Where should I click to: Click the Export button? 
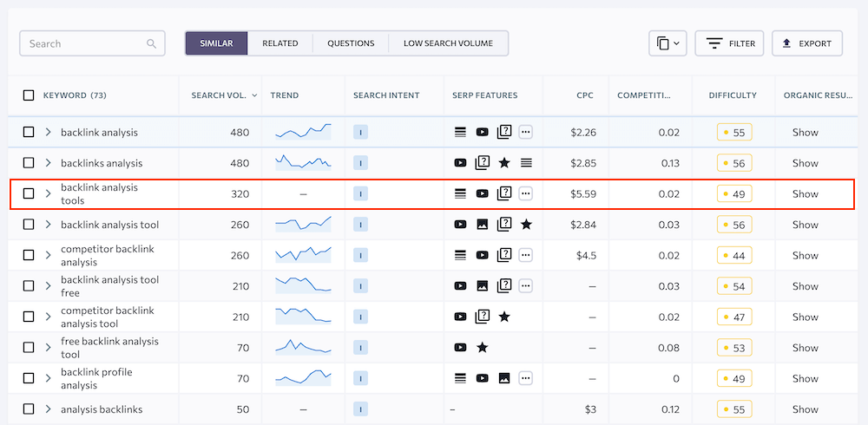click(x=806, y=43)
